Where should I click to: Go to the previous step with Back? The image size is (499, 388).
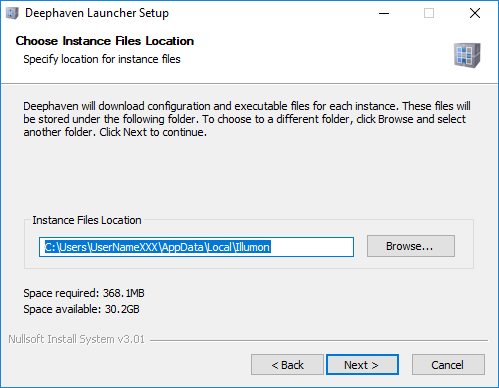click(287, 365)
